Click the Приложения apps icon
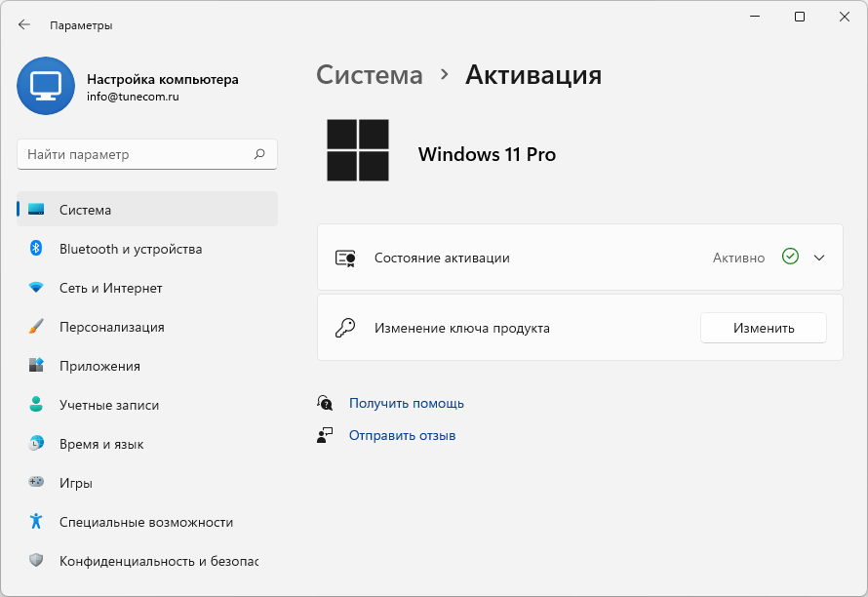Screen dimensions: 868x597 point(36,365)
